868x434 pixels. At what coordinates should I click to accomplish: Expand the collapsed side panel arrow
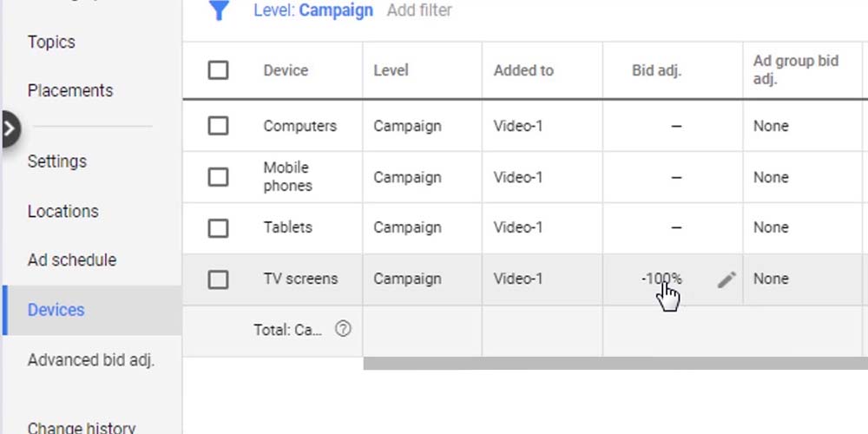click(10, 129)
